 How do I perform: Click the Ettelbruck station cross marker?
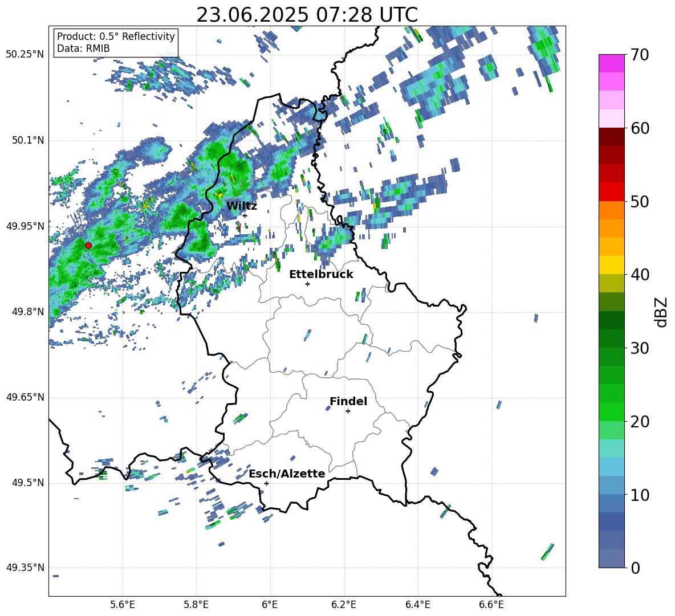(x=307, y=284)
